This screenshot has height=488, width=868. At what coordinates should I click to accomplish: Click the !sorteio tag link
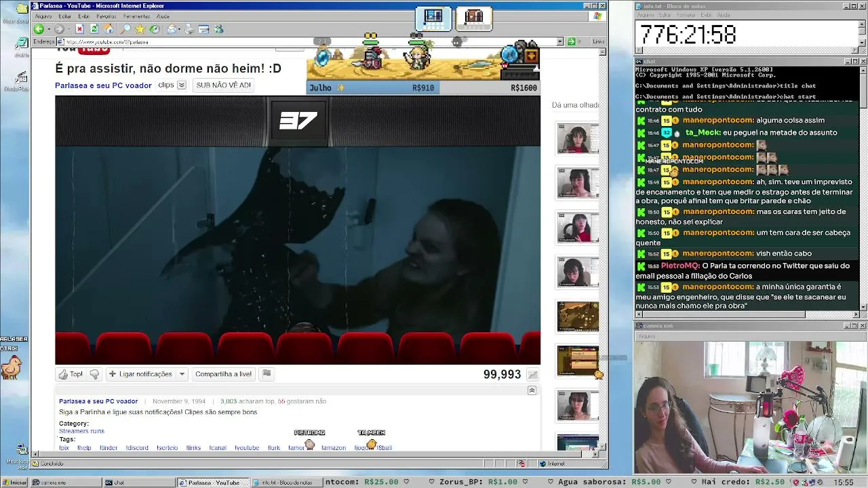pyautogui.click(x=167, y=447)
